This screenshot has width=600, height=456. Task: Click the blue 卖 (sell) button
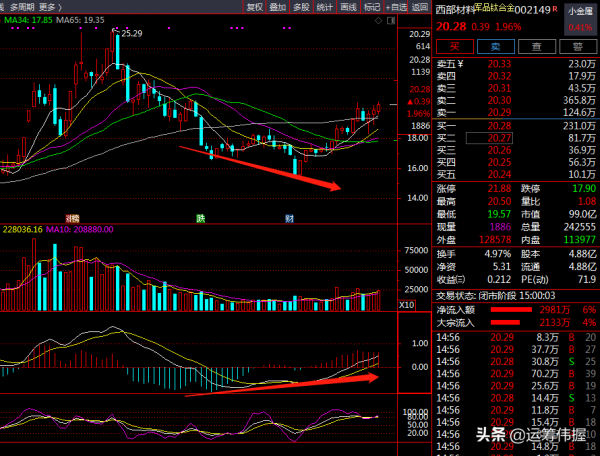pyautogui.click(x=491, y=45)
